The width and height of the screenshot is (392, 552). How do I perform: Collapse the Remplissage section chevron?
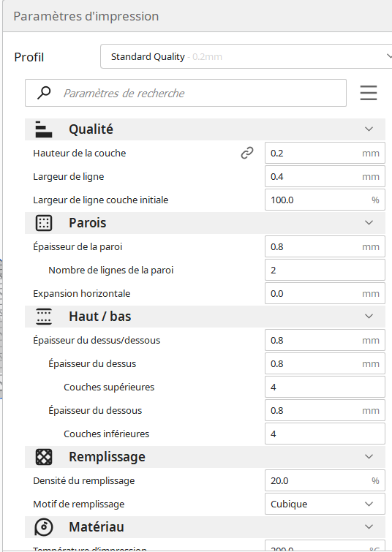point(369,457)
